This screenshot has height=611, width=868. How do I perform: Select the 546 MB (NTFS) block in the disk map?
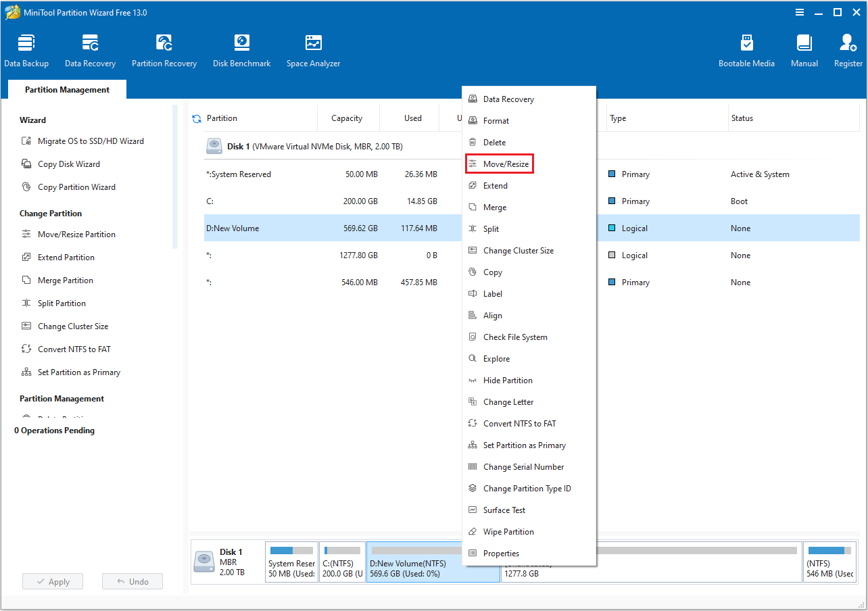pyautogui.click(x=831, y=562)
